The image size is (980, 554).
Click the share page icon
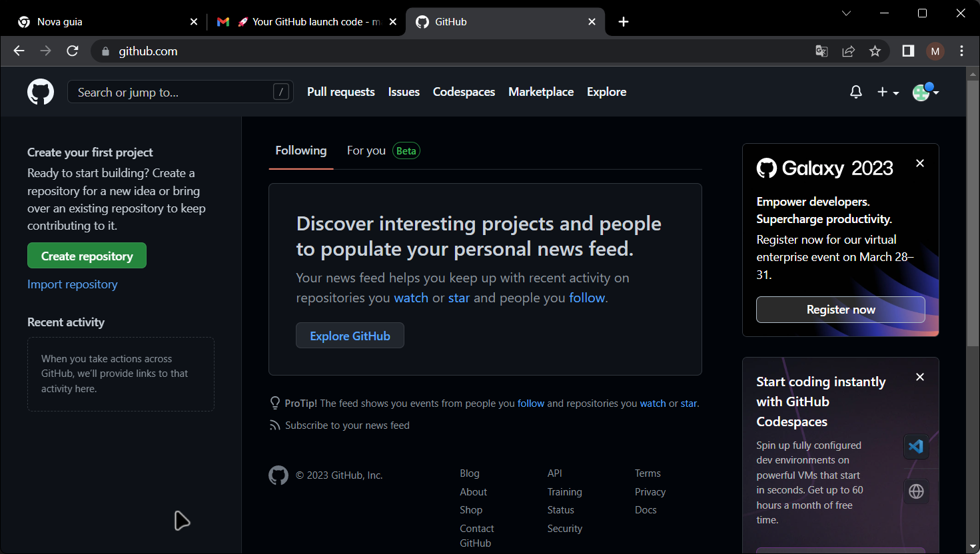(848, 51)
